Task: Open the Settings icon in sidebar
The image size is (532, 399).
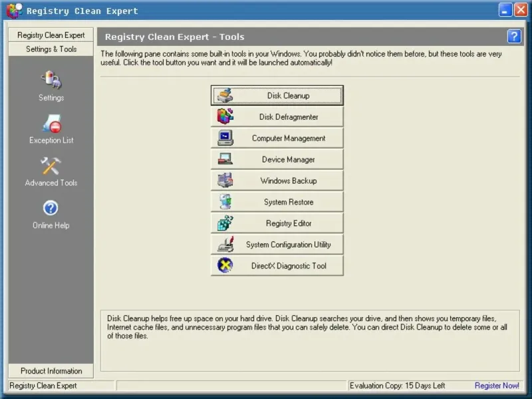Action: point(51,80)
